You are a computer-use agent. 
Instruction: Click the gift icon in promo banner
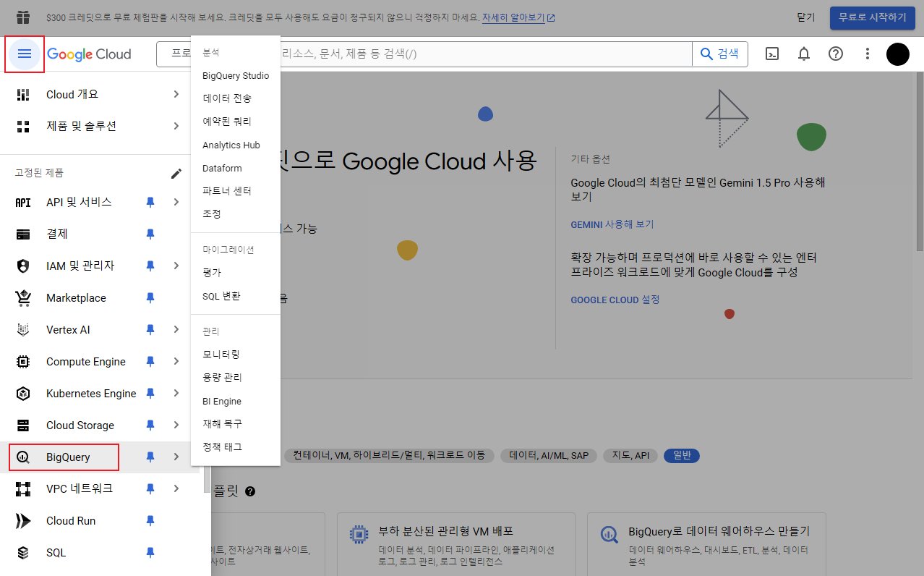click(23, 17)
